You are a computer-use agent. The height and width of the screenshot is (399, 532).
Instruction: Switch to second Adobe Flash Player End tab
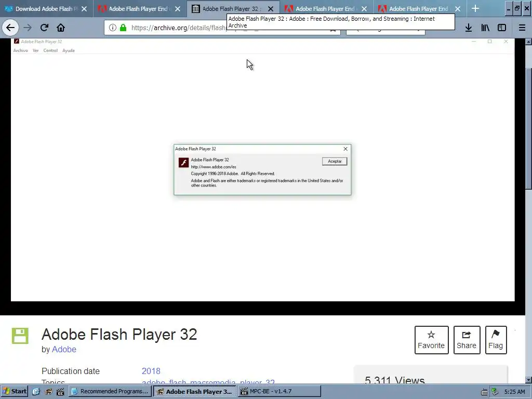(140, 9)
